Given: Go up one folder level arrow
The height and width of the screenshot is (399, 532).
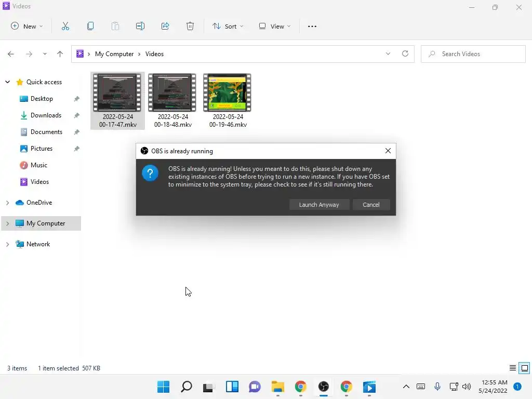Looking at the screenshot, I should 60,54.
